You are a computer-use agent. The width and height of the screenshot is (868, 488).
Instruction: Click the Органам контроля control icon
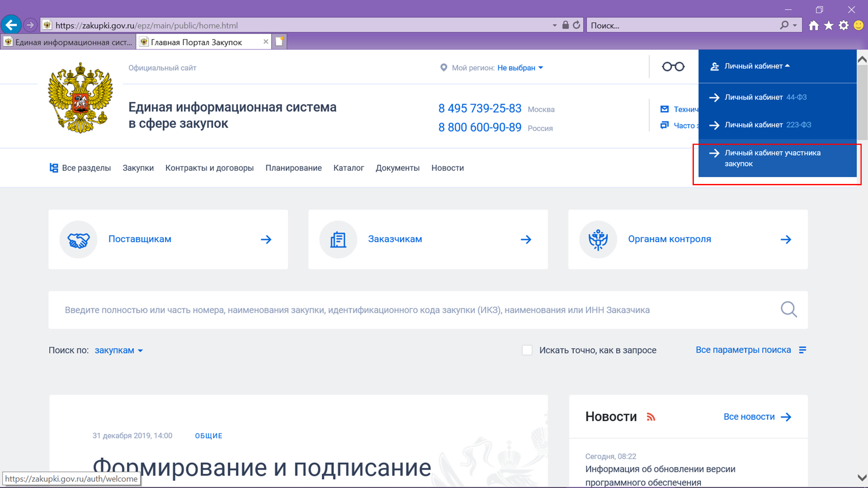pos(597,239)
